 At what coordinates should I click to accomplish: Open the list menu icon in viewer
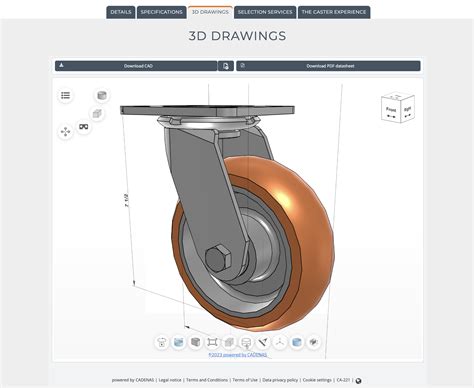65,96
